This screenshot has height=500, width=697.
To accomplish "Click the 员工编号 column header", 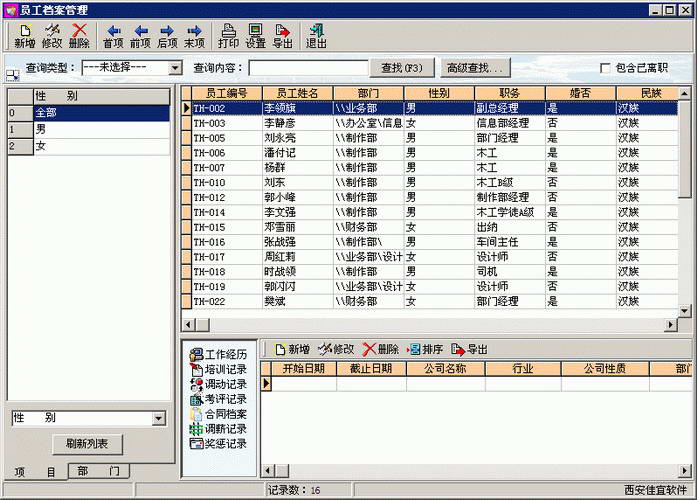I will [227, 93].
